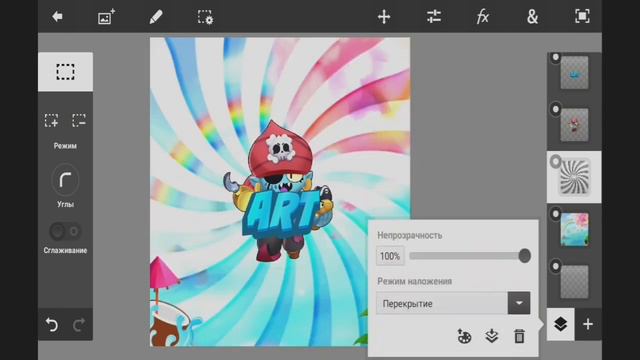Image resolution: width=640 pixels, height=360 pixels.
Task: Select the pirate character layer thumbnail
Action: tap(574, 125)
